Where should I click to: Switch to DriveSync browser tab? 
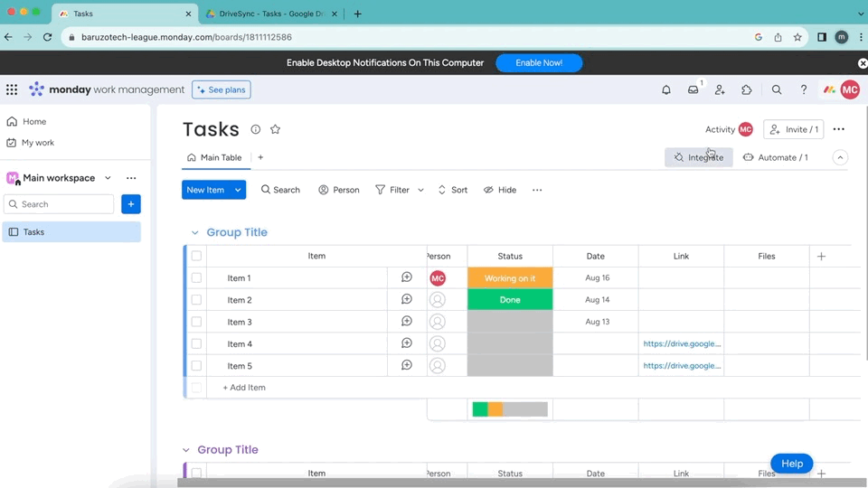coord(271,14)
